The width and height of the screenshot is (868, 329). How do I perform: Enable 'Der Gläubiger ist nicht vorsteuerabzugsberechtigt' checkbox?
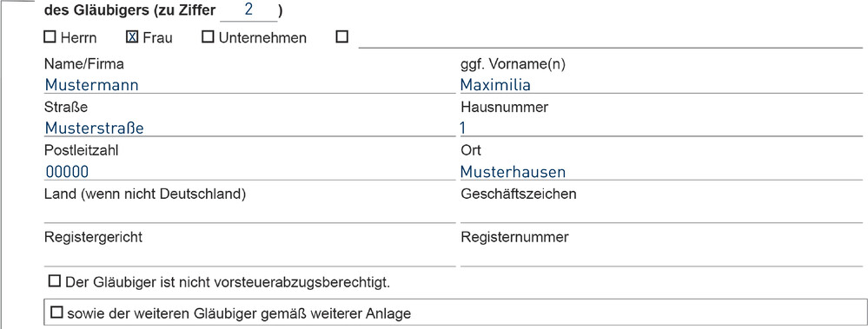tap(54, 282)
